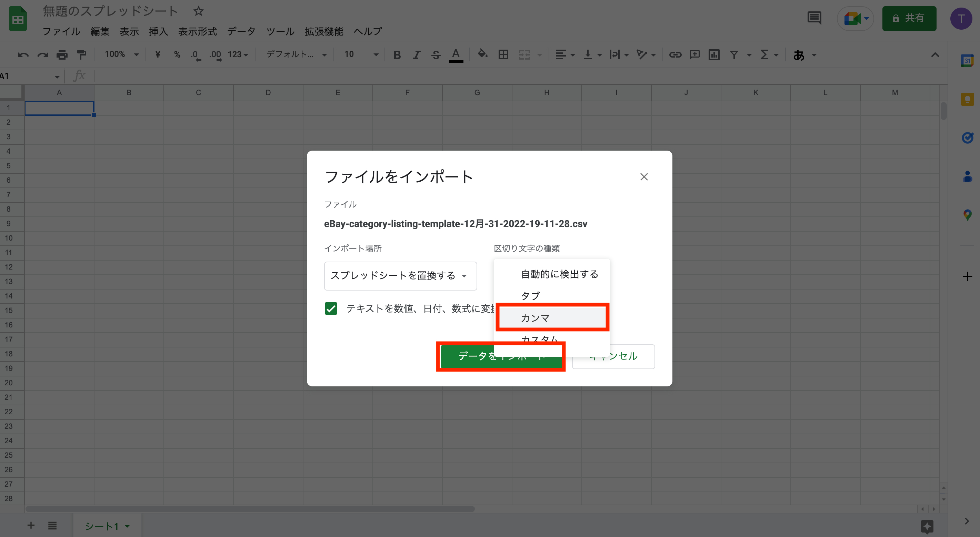Select 自動的に検出する delimiter option
Image resolution: width=980 pixels, height=537 pixels.
click(x=552, y=274)
